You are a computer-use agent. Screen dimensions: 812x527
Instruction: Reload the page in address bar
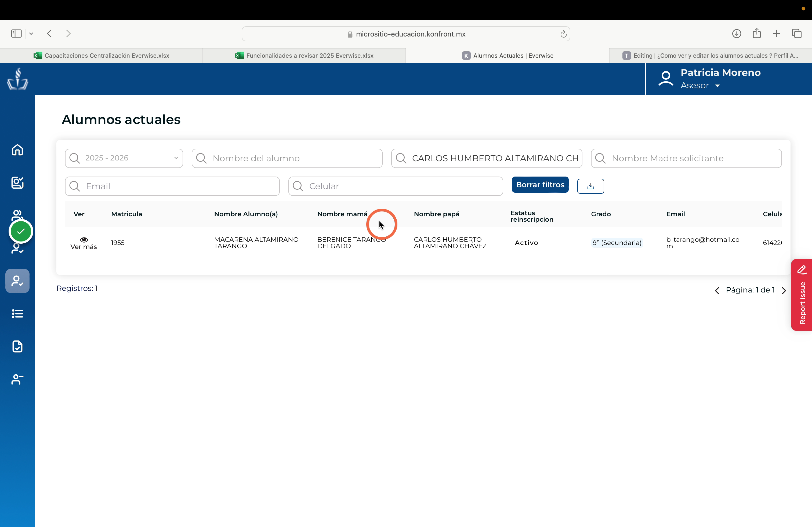coord(563,34)
